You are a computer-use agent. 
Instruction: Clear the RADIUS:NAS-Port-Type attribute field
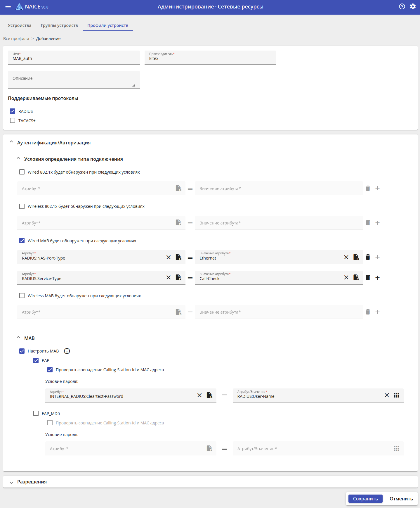click(169, 257)
